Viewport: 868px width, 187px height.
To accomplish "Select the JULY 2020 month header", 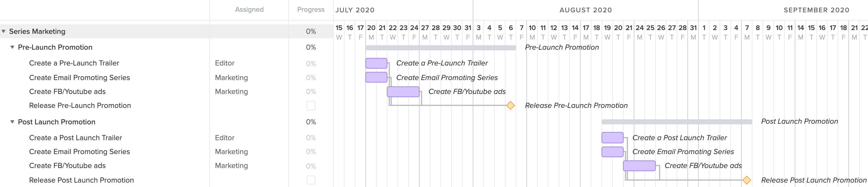I will 355,10.
